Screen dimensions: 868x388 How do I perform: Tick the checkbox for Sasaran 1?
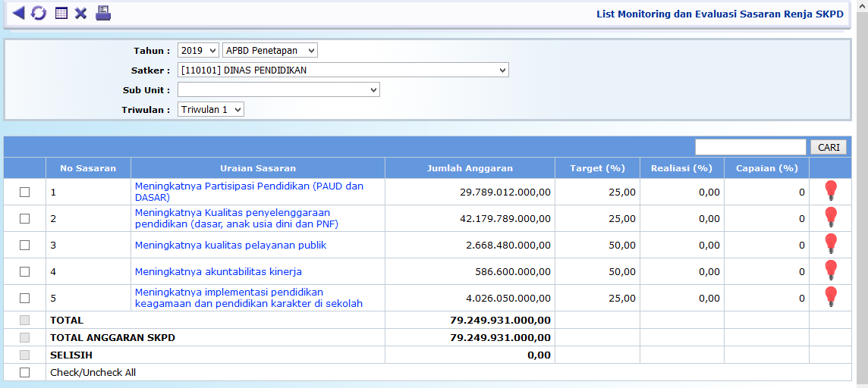tap(24, 192)
